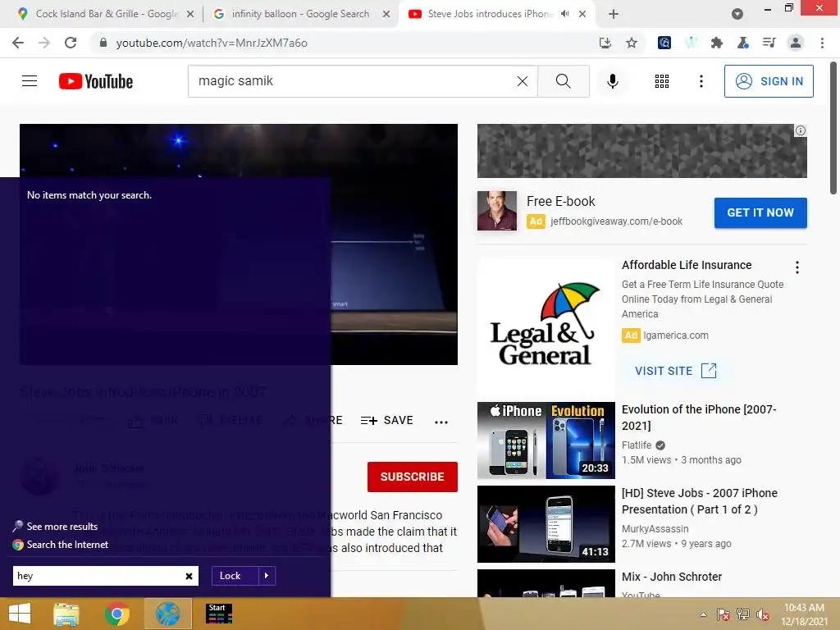Image resolution: width=840 pixels, height=630 pixels.
Task: Open more actions ellipsis under video
Action: pyautogui.click(x=441, y=422)
